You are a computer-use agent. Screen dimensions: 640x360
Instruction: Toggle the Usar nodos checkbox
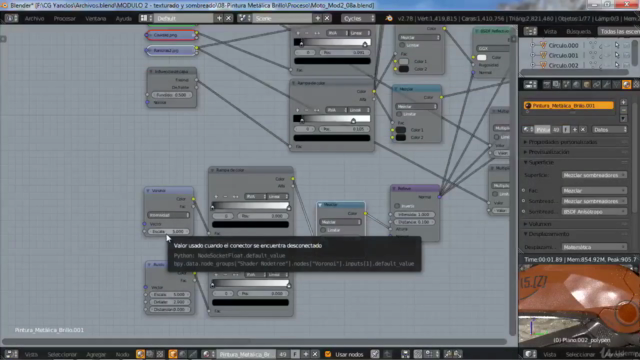(x=328, y=354)
